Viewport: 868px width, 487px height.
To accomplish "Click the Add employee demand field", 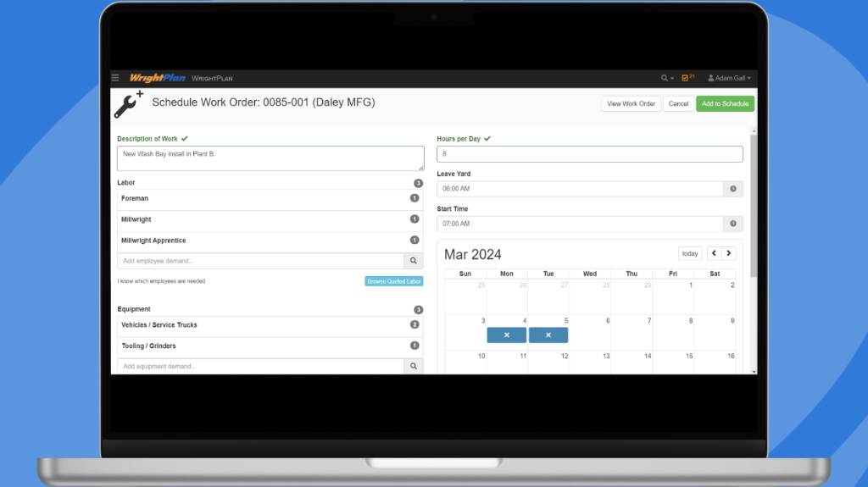I will pyautogui.click(x=260, y=261).
